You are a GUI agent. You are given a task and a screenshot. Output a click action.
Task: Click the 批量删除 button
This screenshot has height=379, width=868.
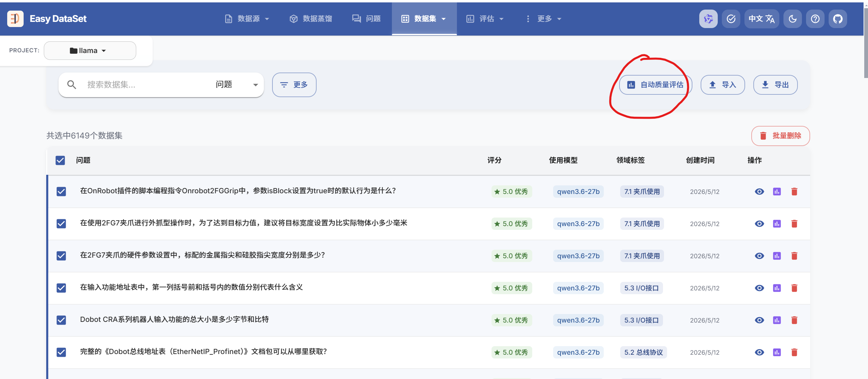(781, 136)
